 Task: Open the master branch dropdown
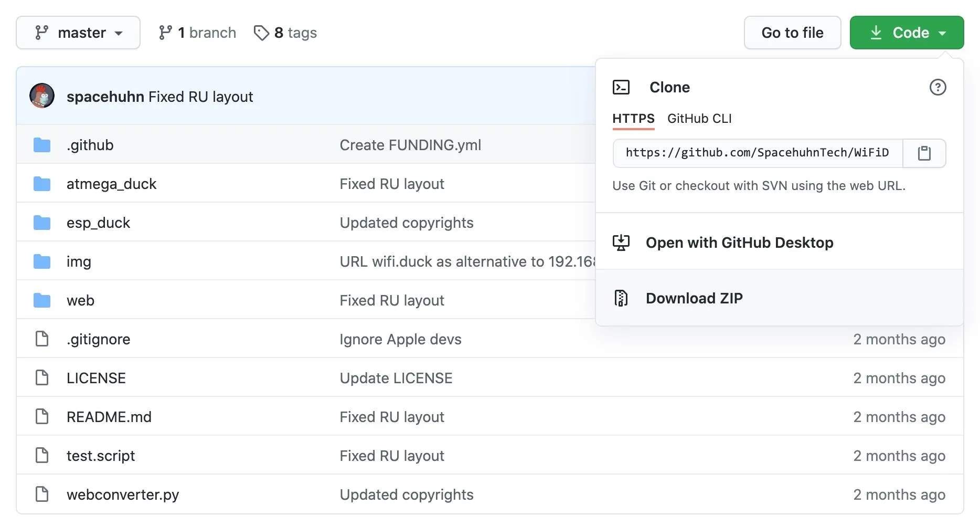point(78,33)
